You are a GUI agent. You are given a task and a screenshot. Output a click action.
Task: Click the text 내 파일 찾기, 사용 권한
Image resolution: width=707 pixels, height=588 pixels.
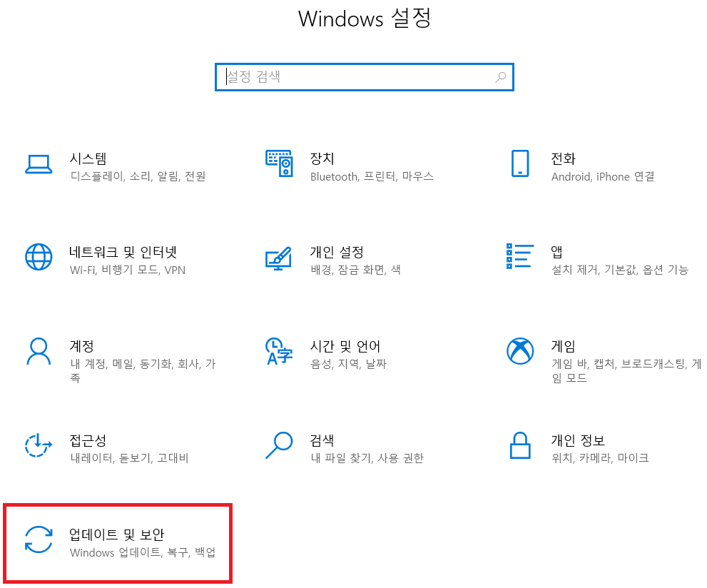point(367,458)
